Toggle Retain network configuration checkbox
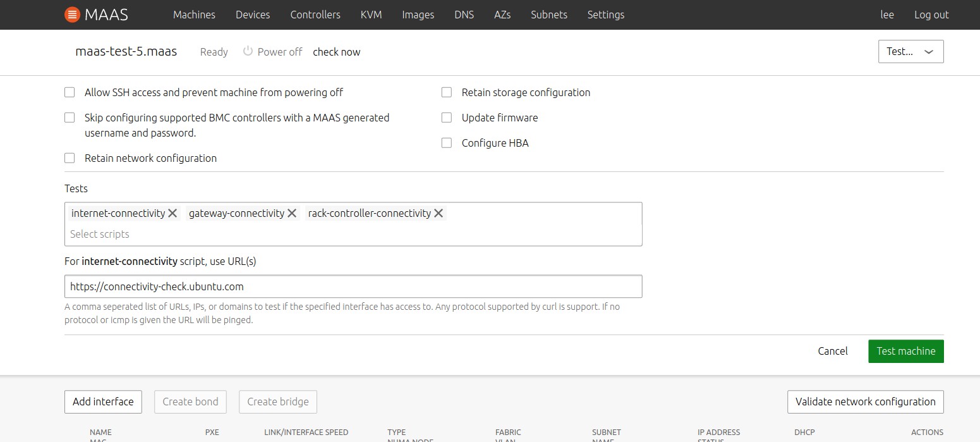 [x=70, y=158]
